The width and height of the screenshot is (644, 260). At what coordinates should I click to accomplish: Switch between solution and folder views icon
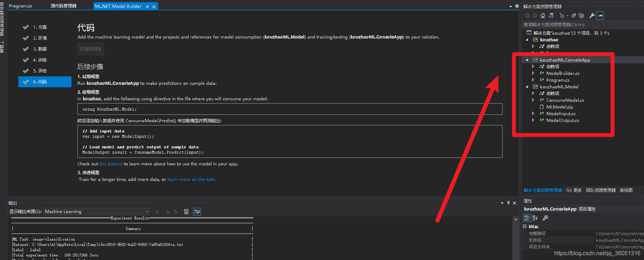click(x=551, y=16)
